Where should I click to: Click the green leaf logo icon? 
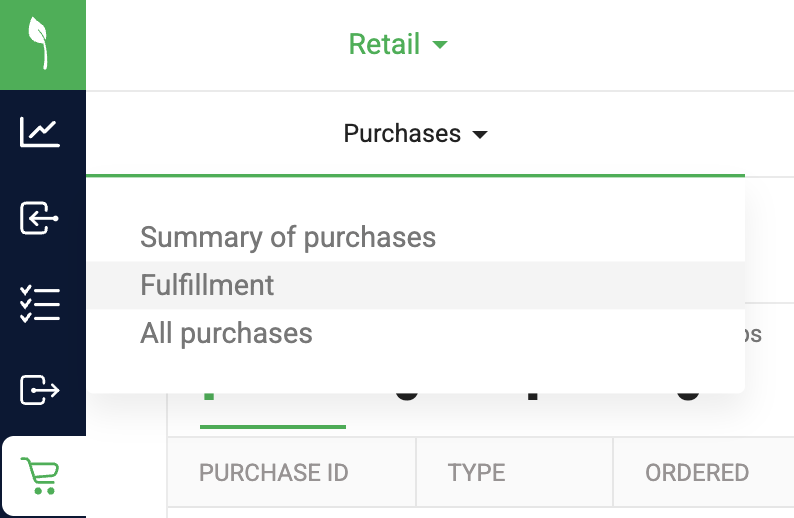38,44
